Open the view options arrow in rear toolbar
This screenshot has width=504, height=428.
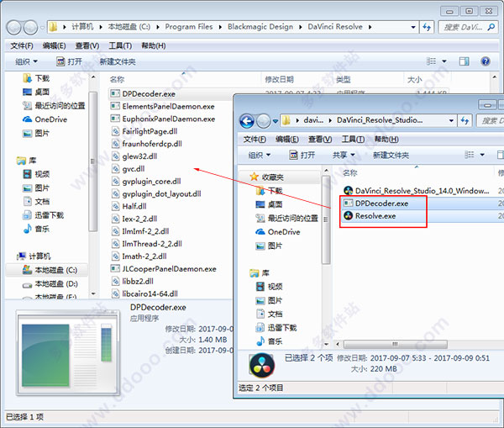coord(444,61)
